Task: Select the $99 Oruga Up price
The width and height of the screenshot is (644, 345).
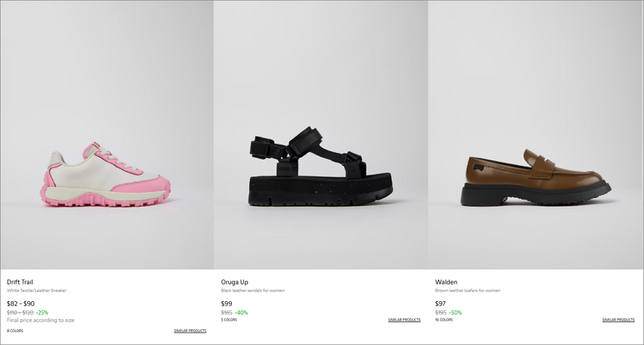Action: [227, 303]
